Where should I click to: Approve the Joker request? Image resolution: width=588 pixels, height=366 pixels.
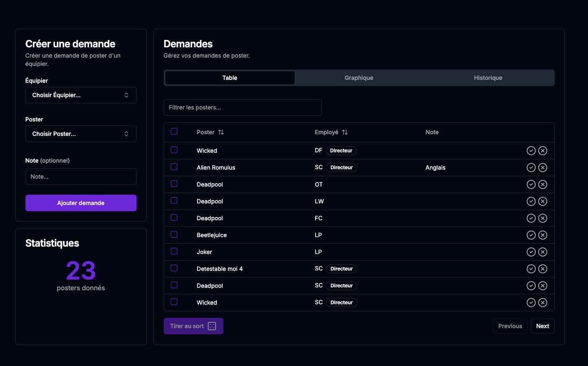[531, 252]
